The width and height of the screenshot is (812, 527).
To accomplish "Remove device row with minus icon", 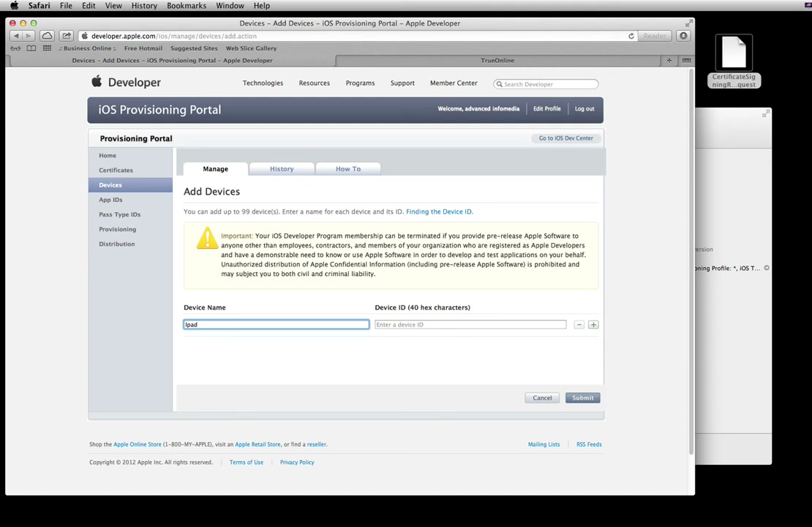I will click(x=579, y=324).
